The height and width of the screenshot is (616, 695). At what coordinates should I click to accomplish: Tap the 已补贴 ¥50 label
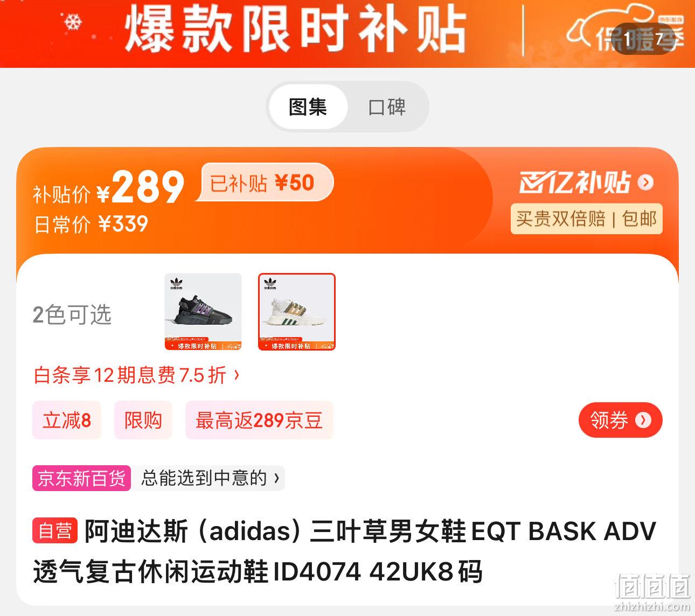[x=263, y=183]
